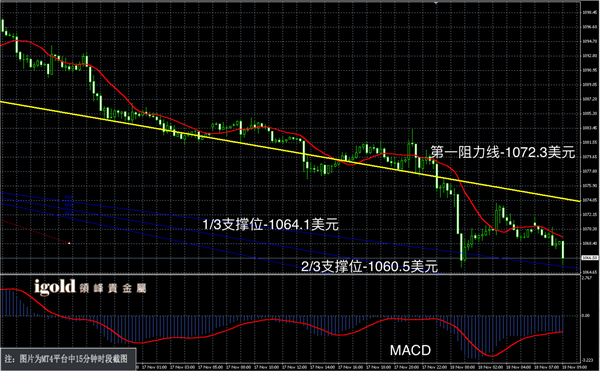Click the 1/3支撑位-1064.1美元 label
This screenshot has width=600, height=371.
click(x=271, y=224)
